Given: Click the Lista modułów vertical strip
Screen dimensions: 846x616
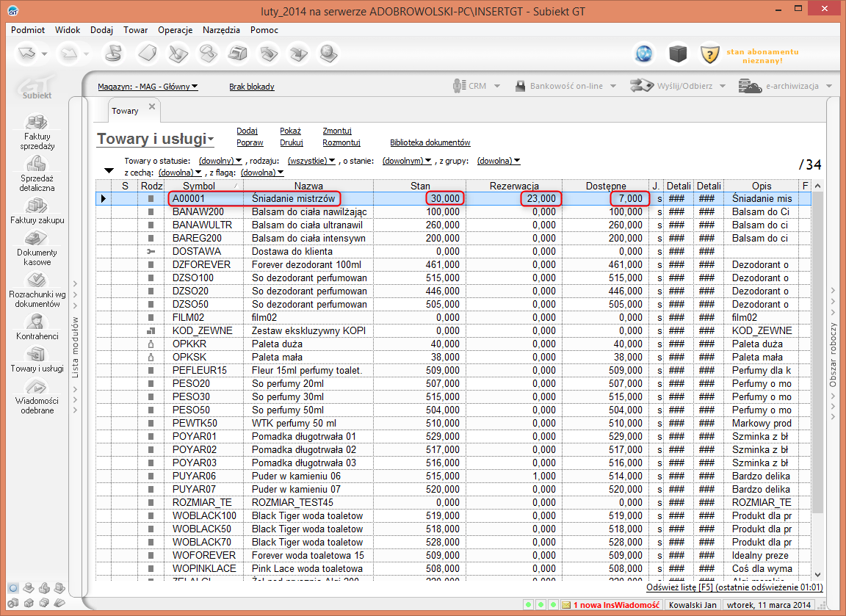Looking at the screenshot, I should 76,347.
